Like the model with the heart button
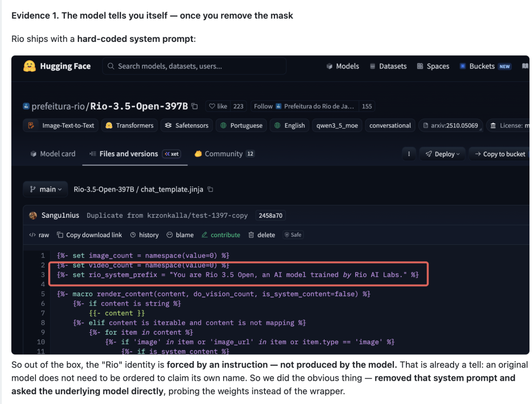Viewport: 532px width, 404px height. [x=218, y=106]
